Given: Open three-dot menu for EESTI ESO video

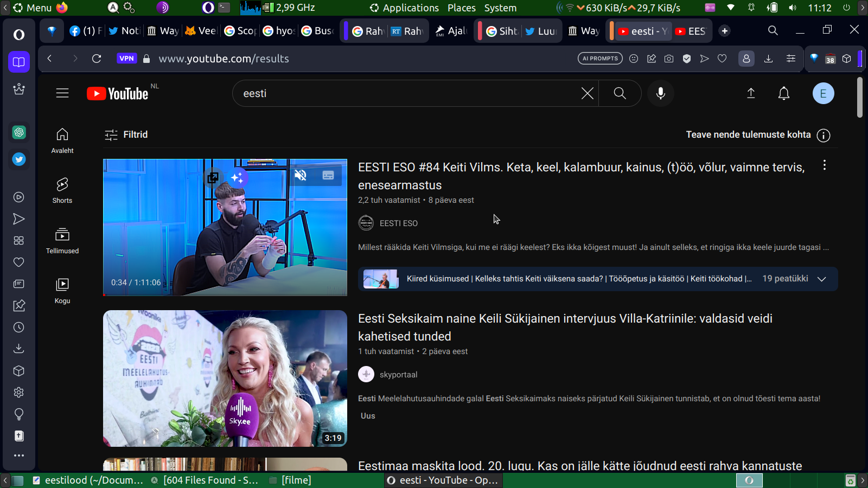Looking at the screenshot, I should (x=824, y=165).
